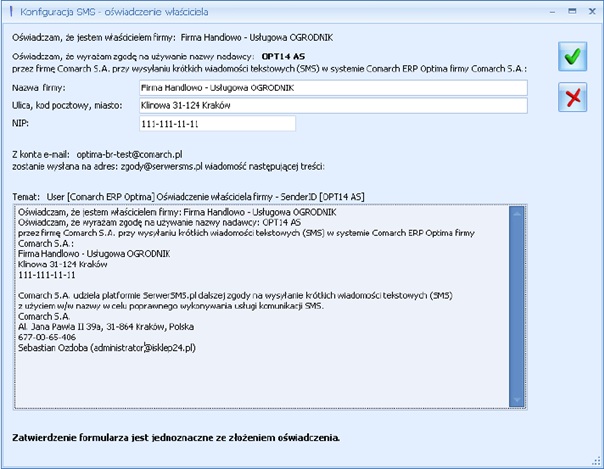Click the window resize grip in bottom corner

tap(596, 461)
